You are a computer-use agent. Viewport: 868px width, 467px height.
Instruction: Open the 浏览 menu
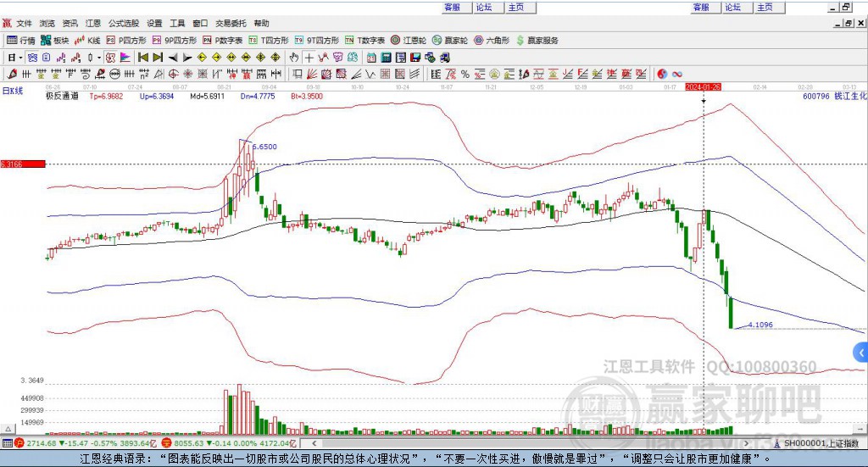[47, 23]
